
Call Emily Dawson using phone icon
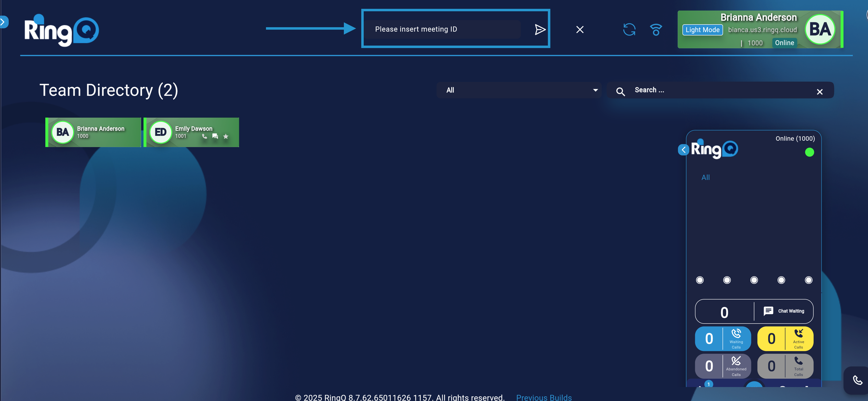tap(205, 136)
